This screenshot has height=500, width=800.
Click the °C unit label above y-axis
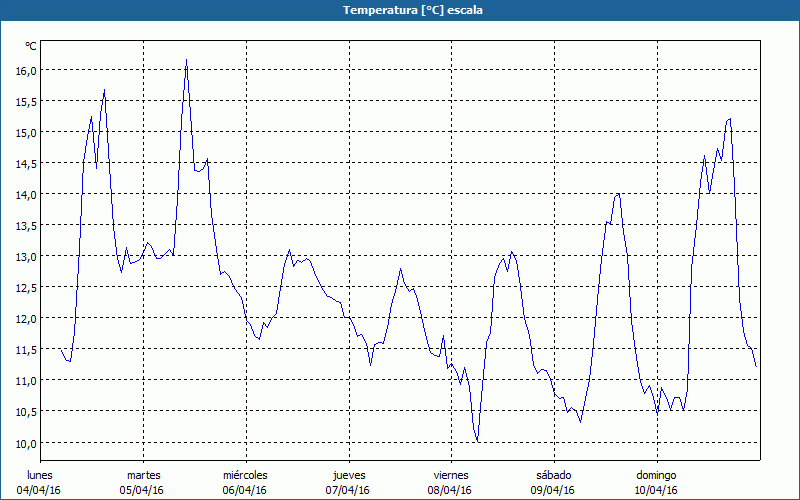click(31, 46)
